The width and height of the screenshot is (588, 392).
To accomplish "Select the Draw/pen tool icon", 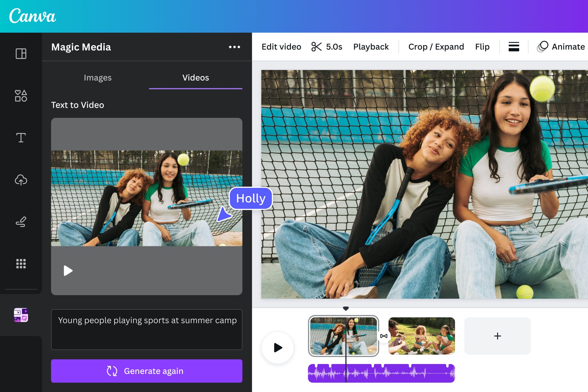I will 21,221.
